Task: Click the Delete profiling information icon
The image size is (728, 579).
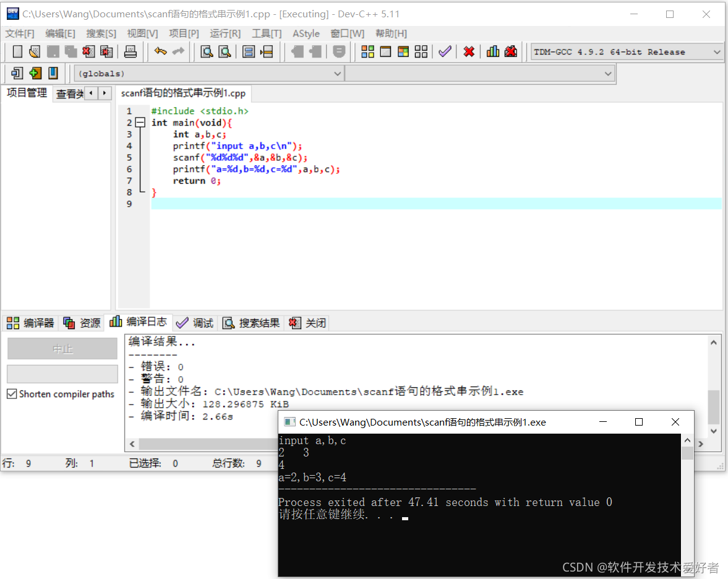Action: 511,51
